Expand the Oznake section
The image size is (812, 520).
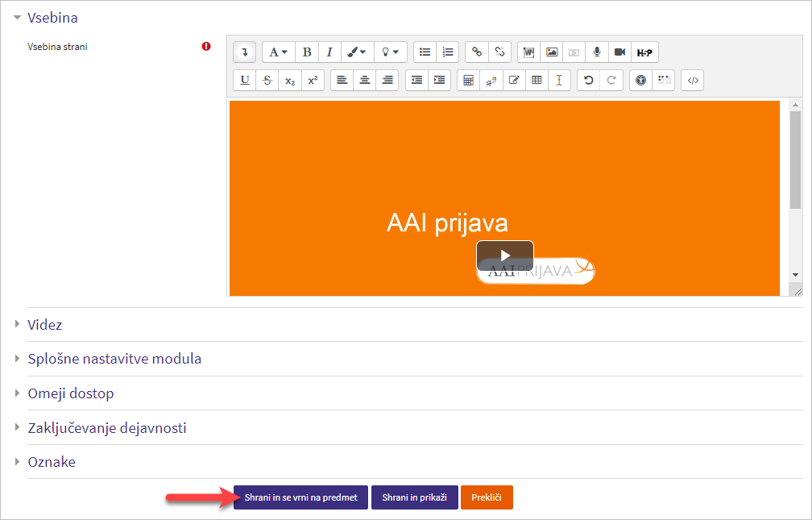(x=52, y=462)
